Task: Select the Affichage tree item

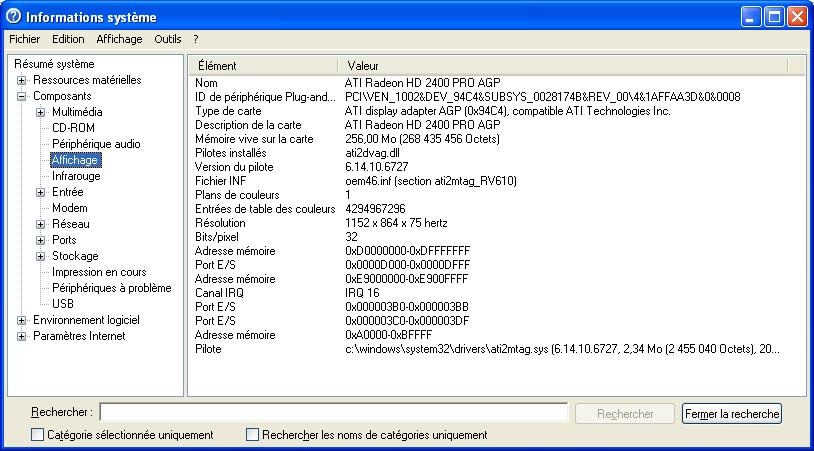Action: tap(76, 160)
